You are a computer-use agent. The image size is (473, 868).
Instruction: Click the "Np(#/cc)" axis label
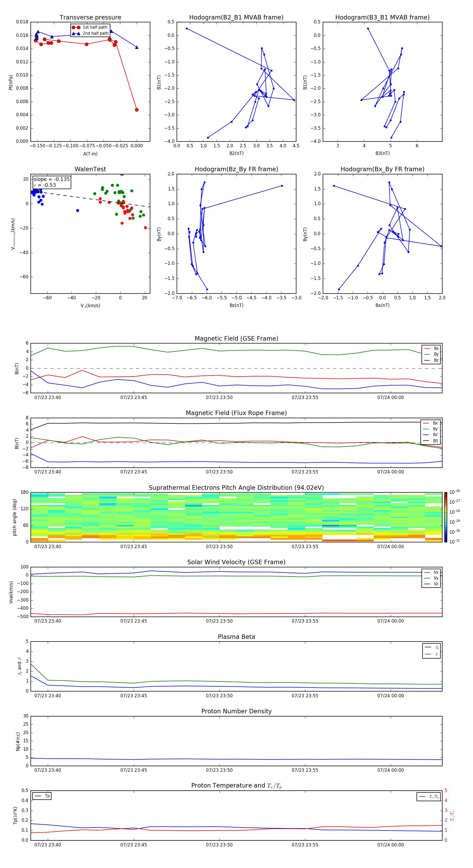[18, 741]
